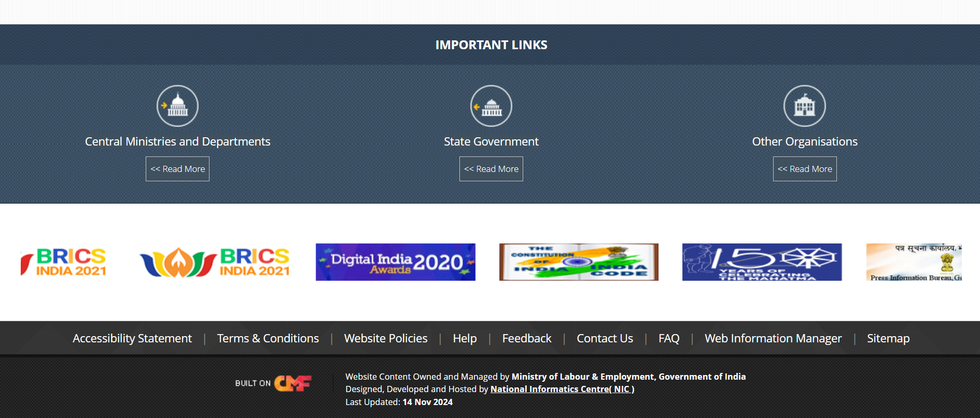Viewport: 980px width, 418px height.
Task: Click the Last Updated 14 Nov 2024 text
Action: point(399,402)
